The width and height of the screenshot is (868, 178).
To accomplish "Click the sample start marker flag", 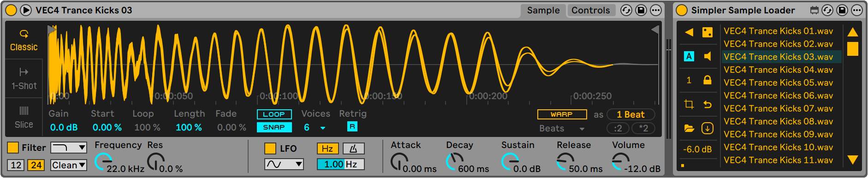I will (x=52, y=30).
